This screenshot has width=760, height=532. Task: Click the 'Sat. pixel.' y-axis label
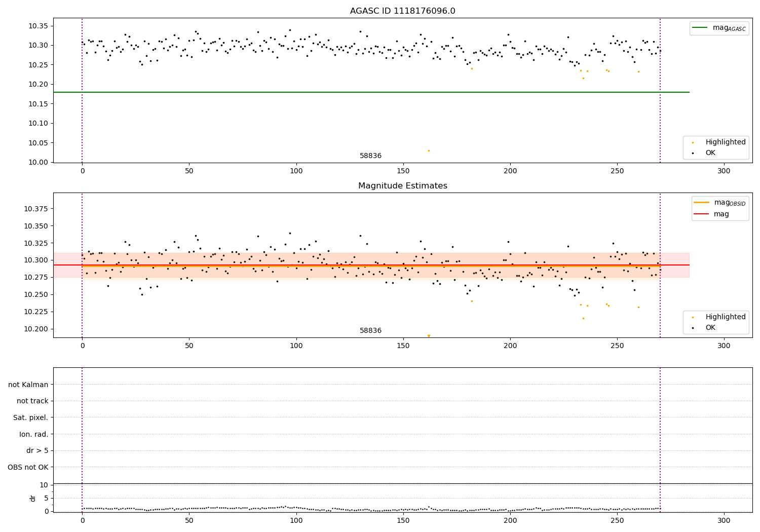click(x=31, y=418)
